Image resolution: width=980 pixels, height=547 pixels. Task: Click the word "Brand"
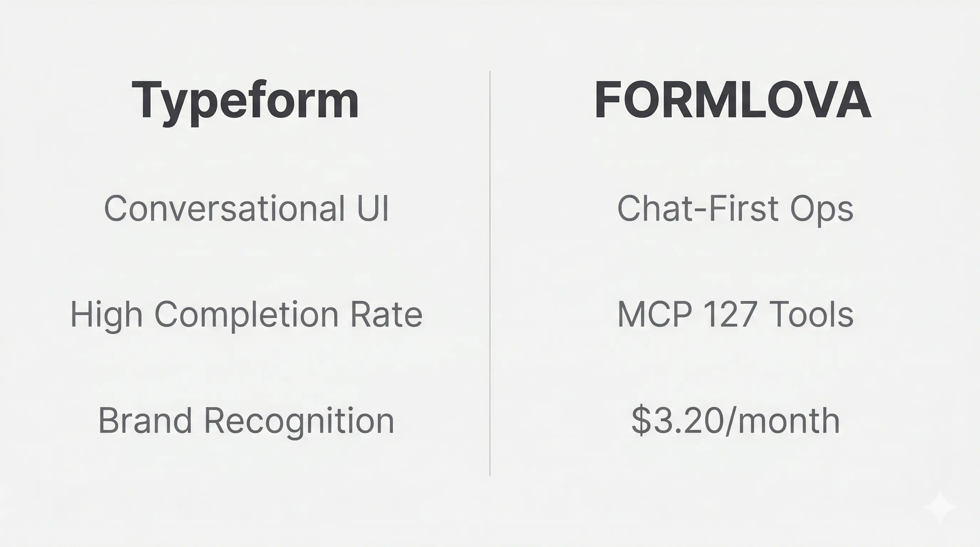click(x=145, y=421)
